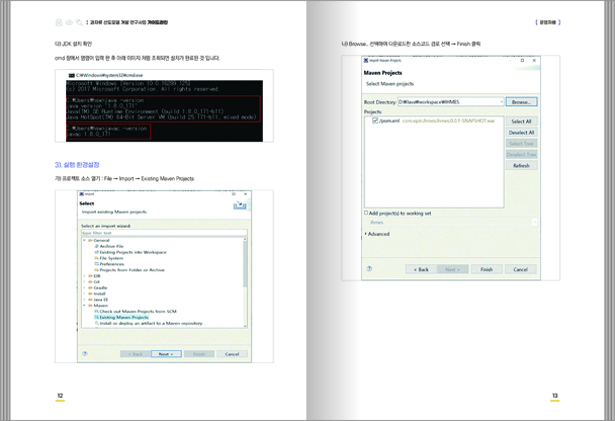615x421 pixels.
Task: Click the wizard list scroll-down arrow
Action: tap(245, 326)
